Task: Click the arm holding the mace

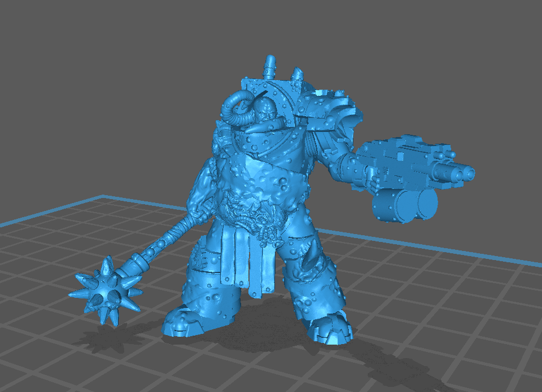Action: (199, 186)
